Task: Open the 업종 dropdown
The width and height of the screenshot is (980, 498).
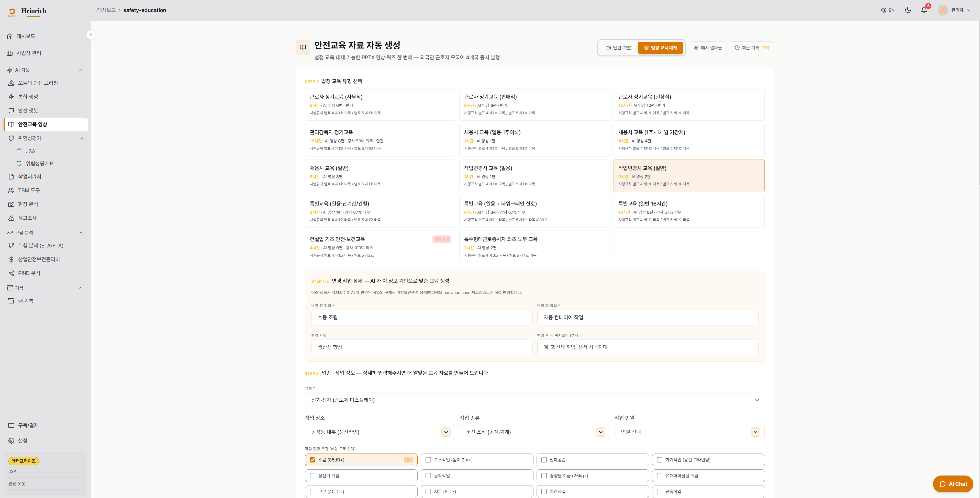Action: [534, 400]
